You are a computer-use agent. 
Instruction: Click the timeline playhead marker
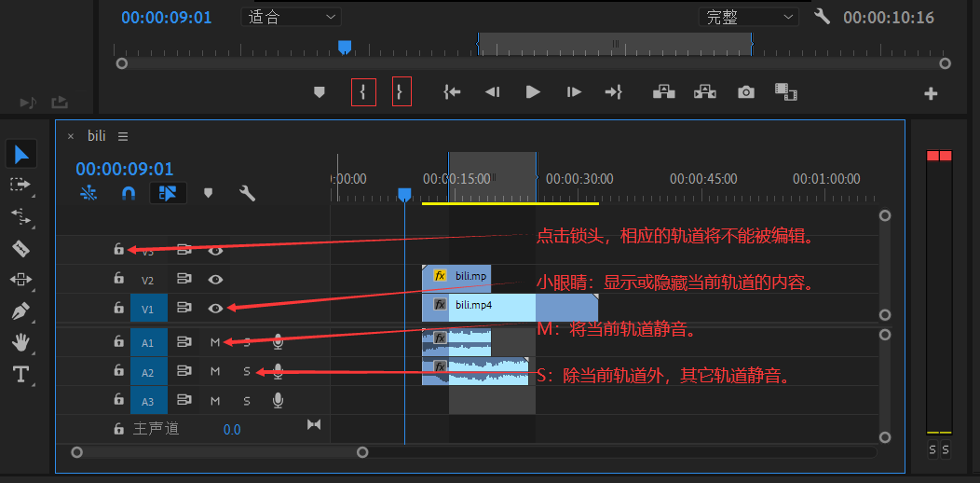click(404, 195)
